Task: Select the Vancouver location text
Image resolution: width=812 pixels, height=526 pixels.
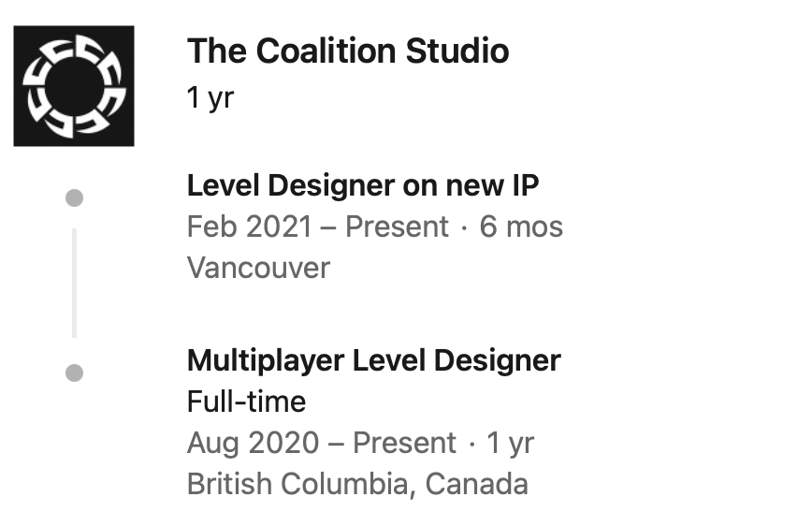Action: tap(258, 269)
